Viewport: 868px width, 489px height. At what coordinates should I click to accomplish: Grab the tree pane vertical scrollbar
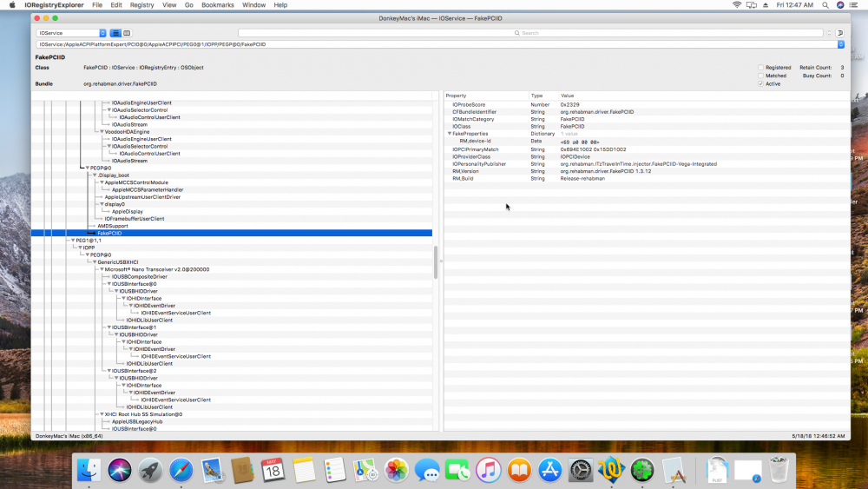436,262
